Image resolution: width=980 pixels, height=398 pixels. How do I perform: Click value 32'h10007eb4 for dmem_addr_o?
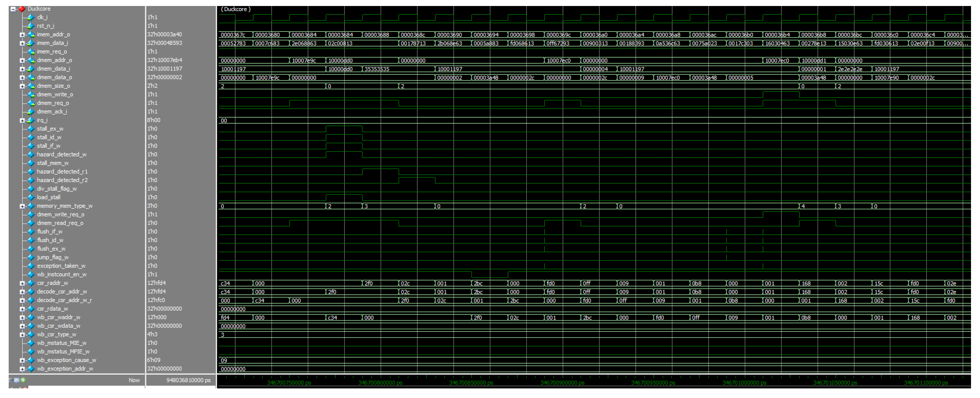click(165, 60)
